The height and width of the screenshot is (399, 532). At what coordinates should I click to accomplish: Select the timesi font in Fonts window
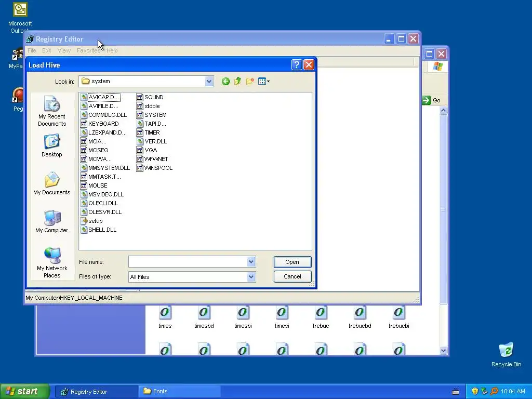(x=282, y=317)
